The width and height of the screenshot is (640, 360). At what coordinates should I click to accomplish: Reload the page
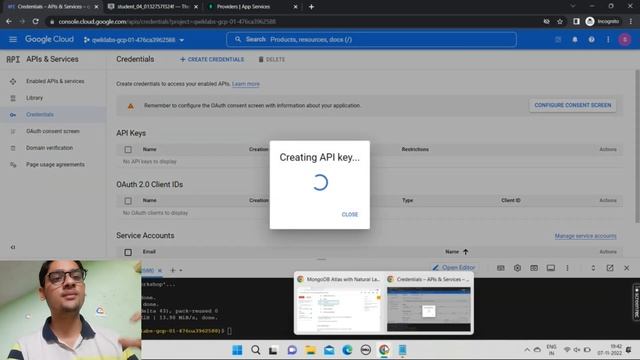click(36, 21)
